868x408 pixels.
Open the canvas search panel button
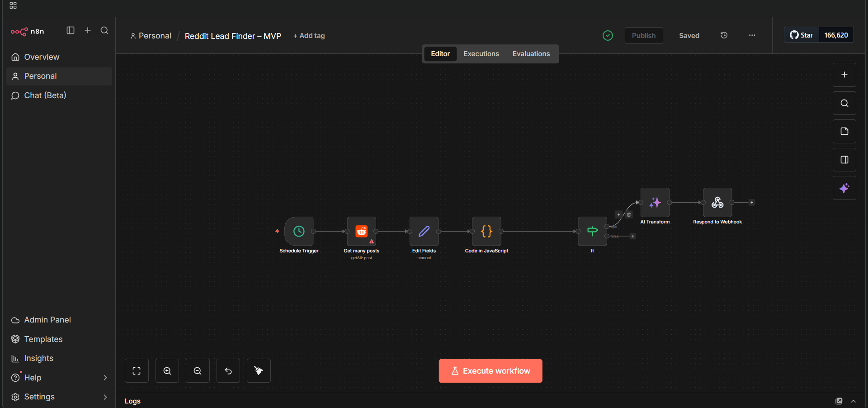[844, 103]
